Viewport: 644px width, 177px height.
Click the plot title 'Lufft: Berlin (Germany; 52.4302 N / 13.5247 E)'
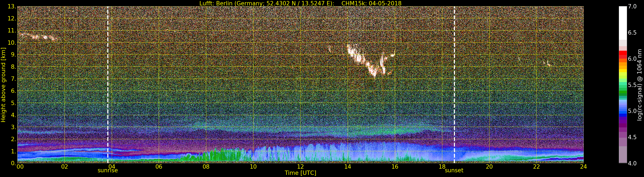tap(267, 3)
